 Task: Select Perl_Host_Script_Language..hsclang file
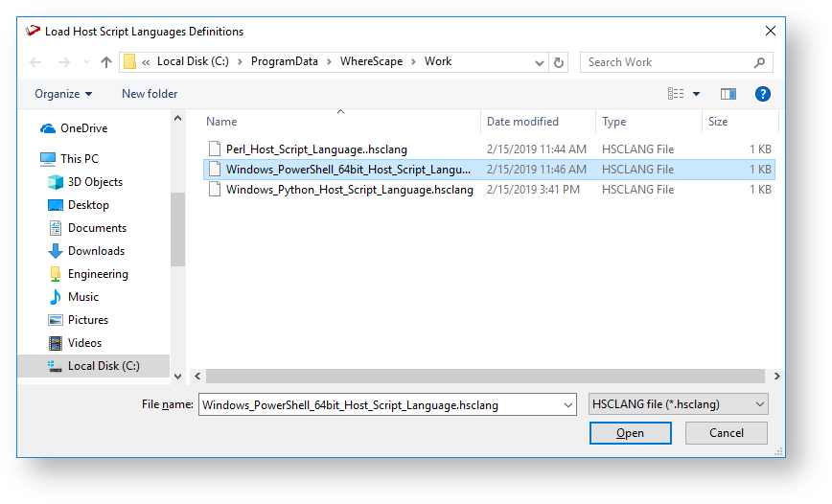[x=489, y=149]
